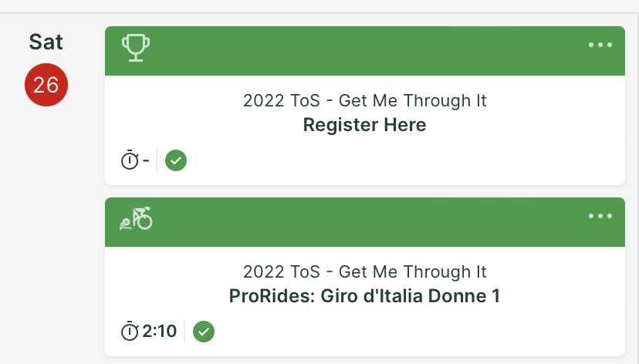639x364 pixels.
Task: Click the indoor cycling trainer icon
Action: 136,220
